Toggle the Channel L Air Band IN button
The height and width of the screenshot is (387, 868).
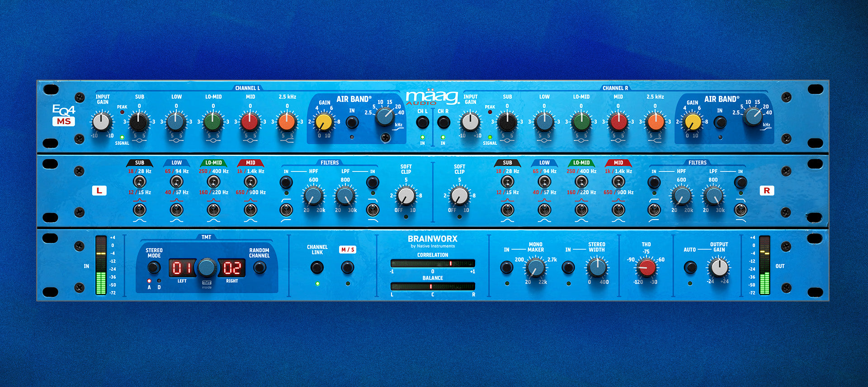click(352, 122)
